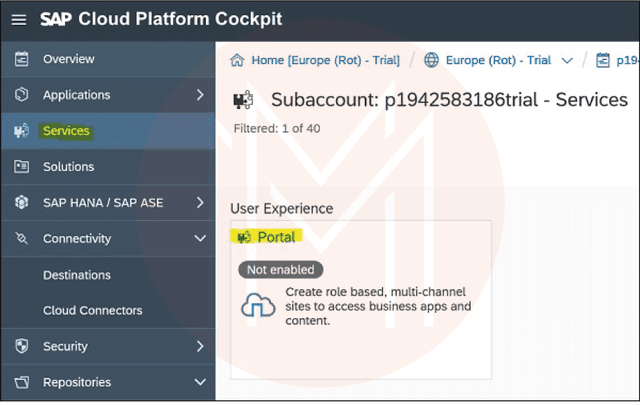Viewport: 640px width, 405px height.
Task: Expand the Applications menu chevron
Action: [200, 95]
